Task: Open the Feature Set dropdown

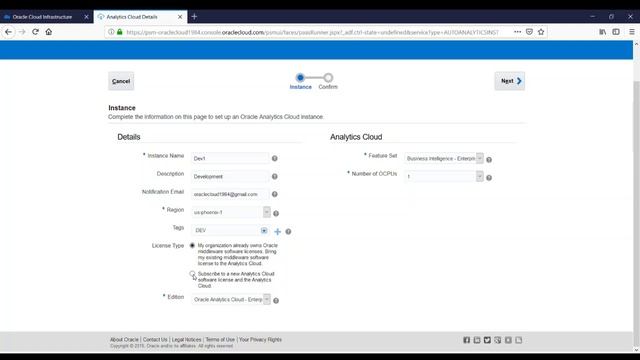Action: coord(480,158)
